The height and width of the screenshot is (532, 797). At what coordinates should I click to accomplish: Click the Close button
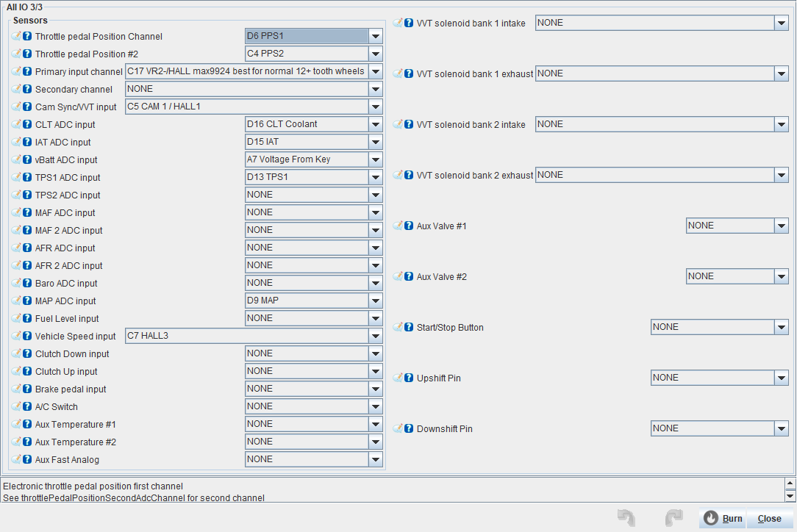click(769, 518)
